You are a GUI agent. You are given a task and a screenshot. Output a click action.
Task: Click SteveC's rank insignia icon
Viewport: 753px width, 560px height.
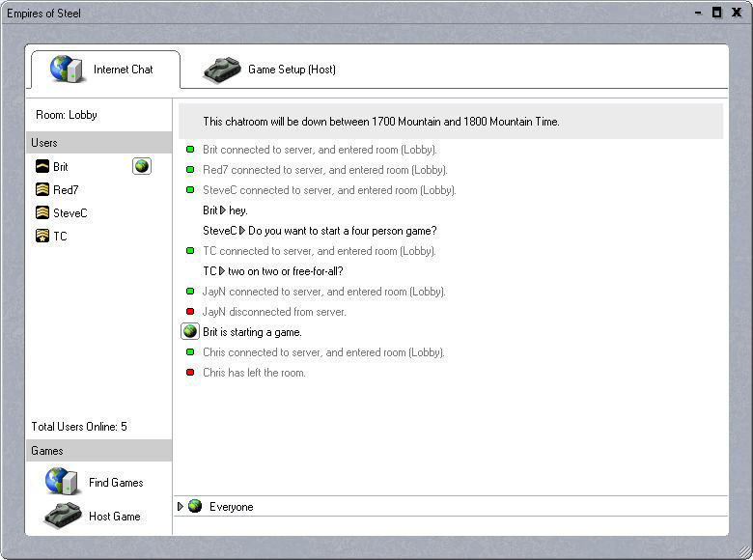(42, 212)
